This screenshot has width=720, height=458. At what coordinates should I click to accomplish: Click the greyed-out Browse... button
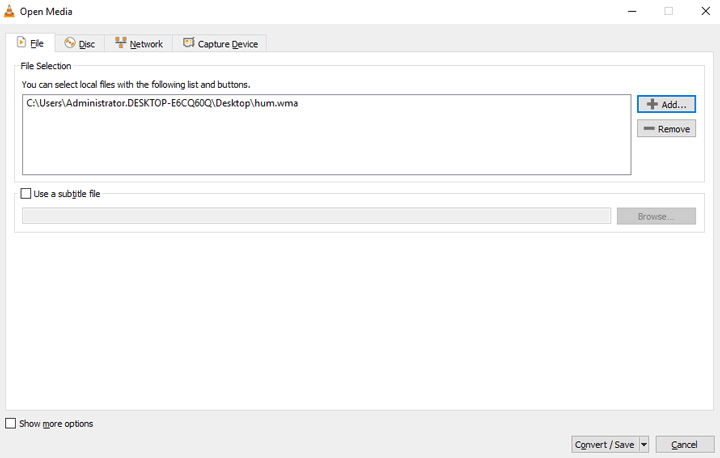point(656,216)
